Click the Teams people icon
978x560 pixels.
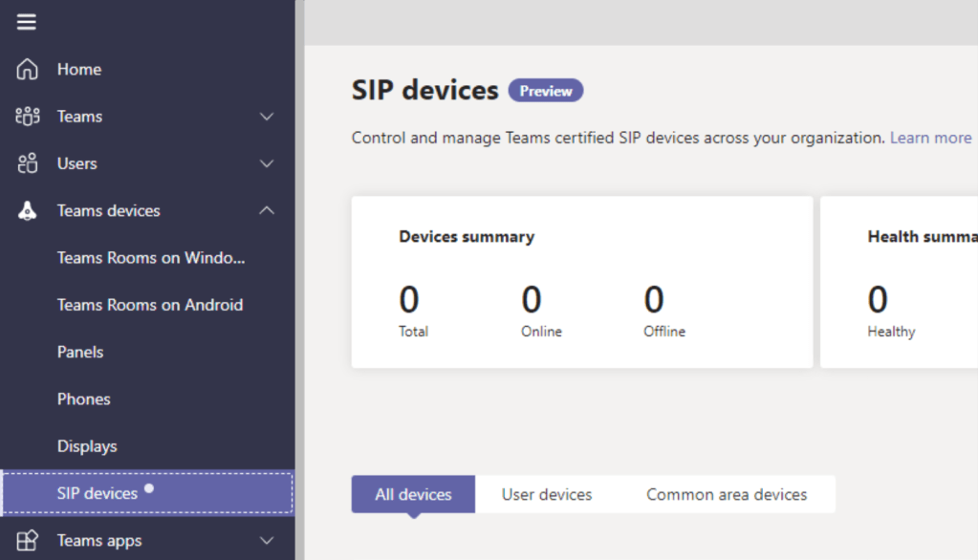[28, 117]
